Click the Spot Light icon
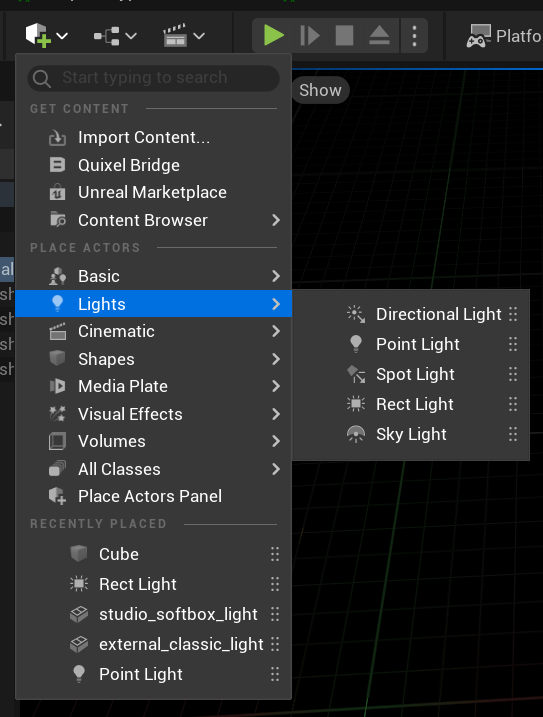 click(355, 374)
